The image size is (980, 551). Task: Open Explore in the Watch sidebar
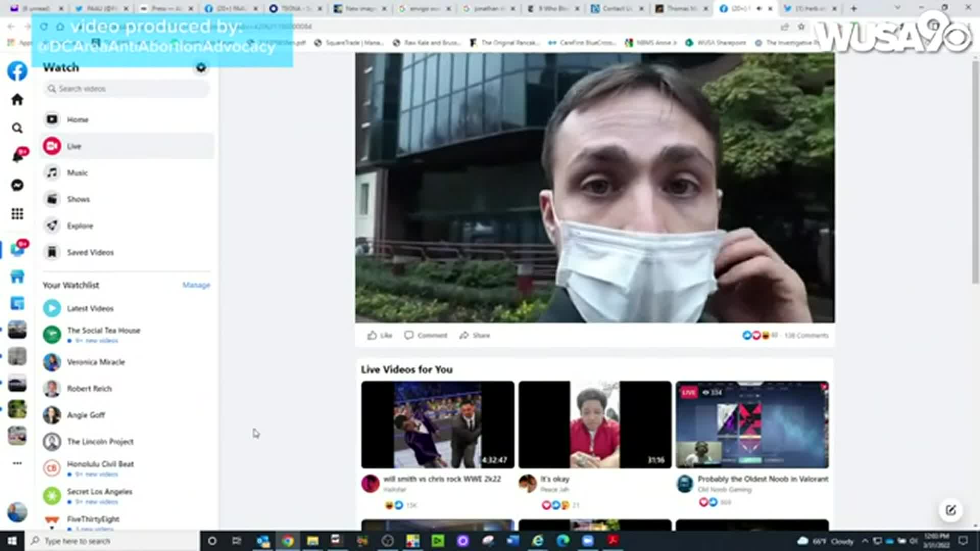80,226
